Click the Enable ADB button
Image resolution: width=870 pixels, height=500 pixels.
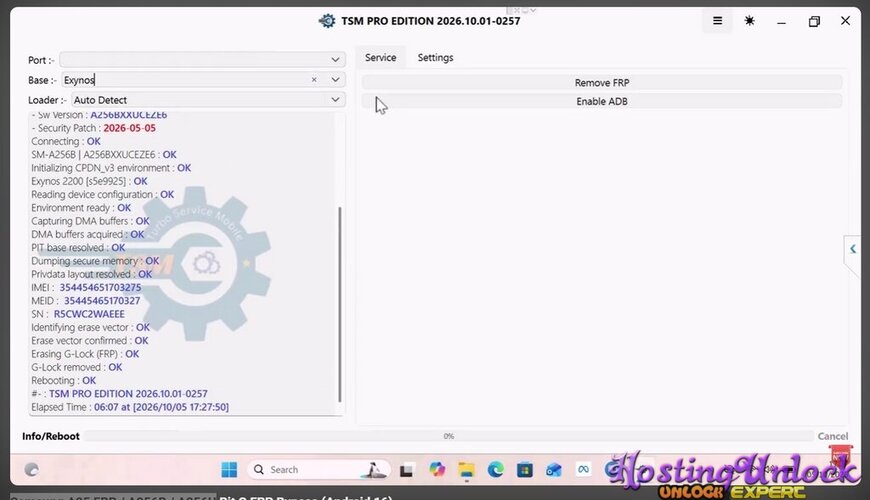point(602,102)
